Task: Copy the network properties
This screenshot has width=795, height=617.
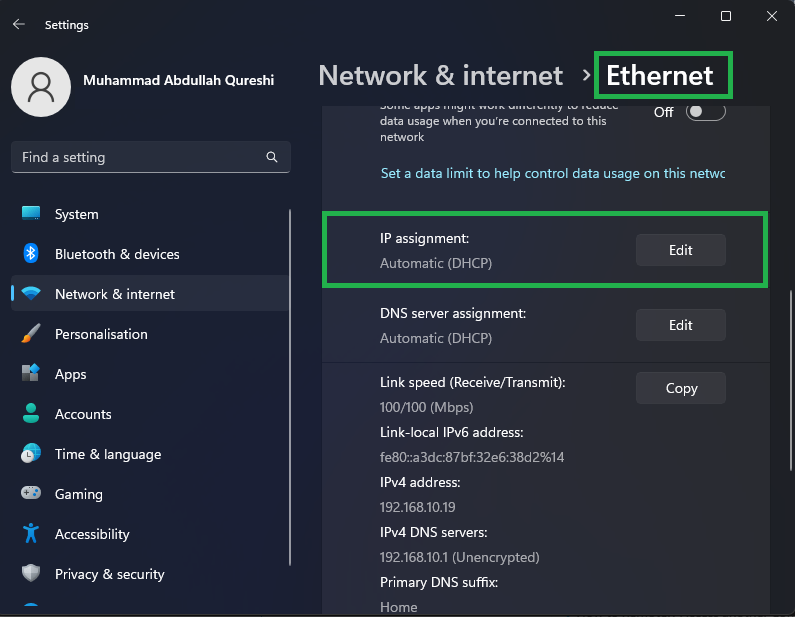Action: pyautogui.click(x=680, y=388)
